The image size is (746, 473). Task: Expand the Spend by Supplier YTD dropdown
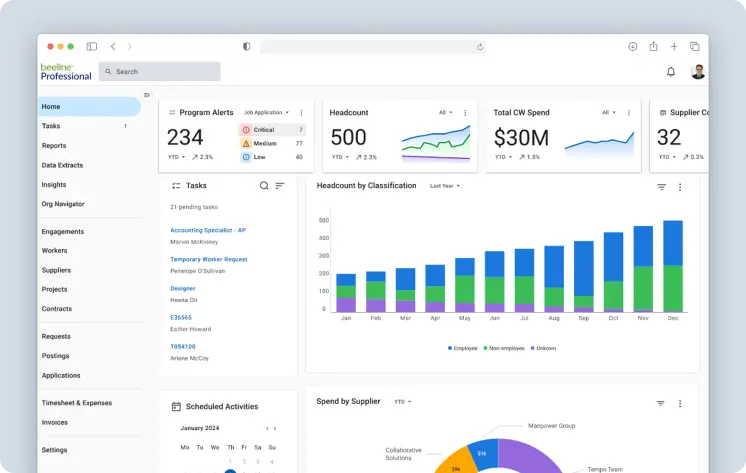(402, 402)
